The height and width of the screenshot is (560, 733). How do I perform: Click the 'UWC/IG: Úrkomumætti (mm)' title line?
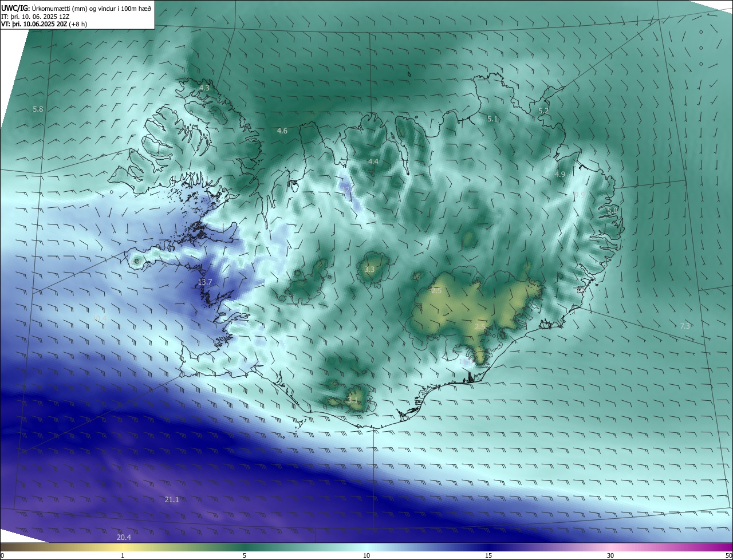pyautogui.click(x=76, y=9)
